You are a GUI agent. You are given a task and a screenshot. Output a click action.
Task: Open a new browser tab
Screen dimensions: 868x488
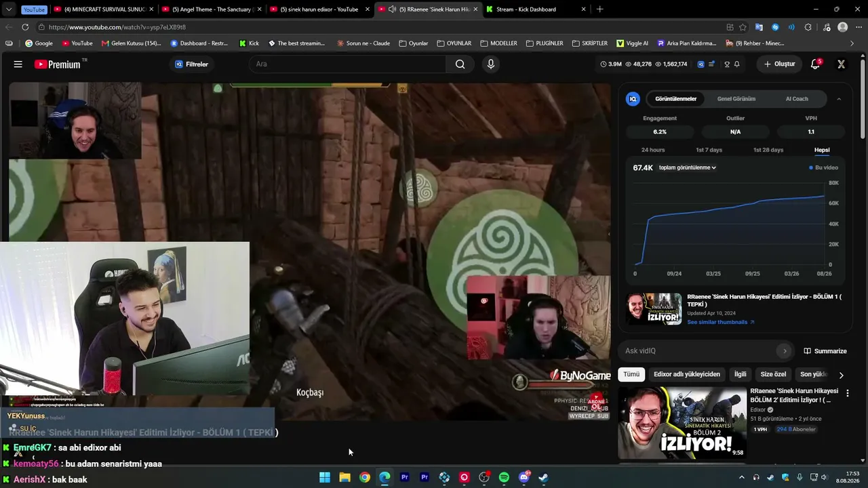[x=599, y=9]
